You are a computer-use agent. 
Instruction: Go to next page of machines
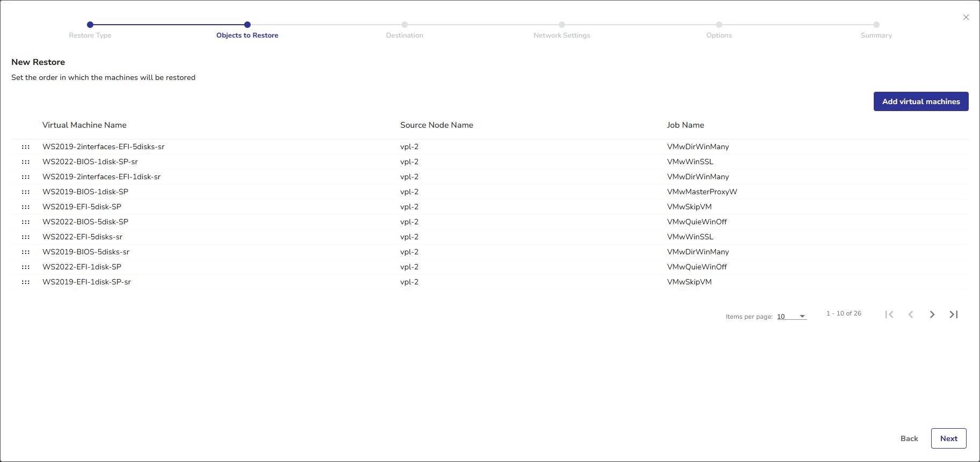[x=932, y=314]
